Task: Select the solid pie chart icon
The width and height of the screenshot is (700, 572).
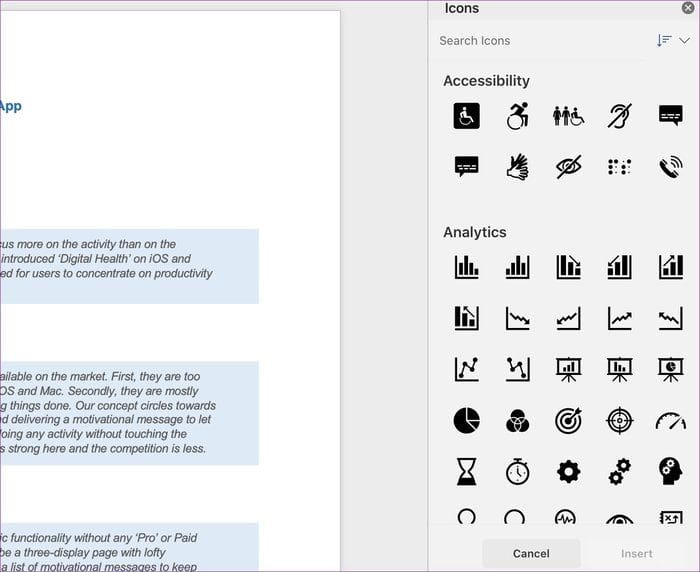Action: pos(467,420)
